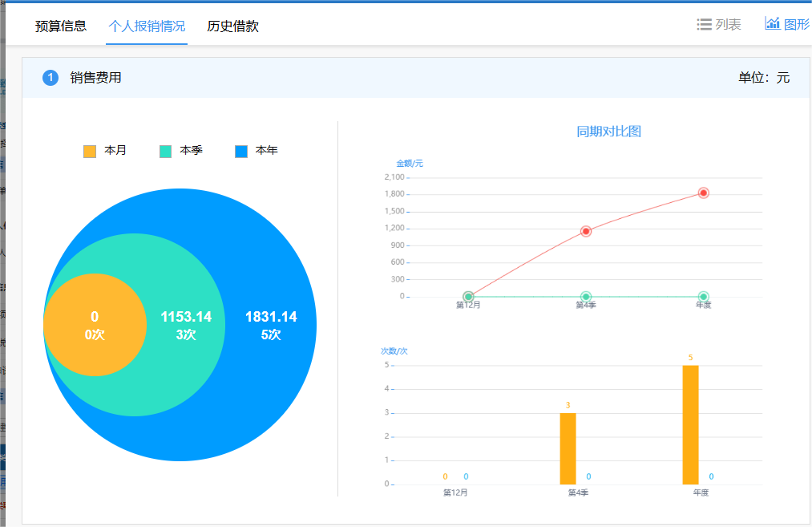Click the number 1 section badge
The height and width of the screenshot is (527, 812).
[x=50, y=78]
